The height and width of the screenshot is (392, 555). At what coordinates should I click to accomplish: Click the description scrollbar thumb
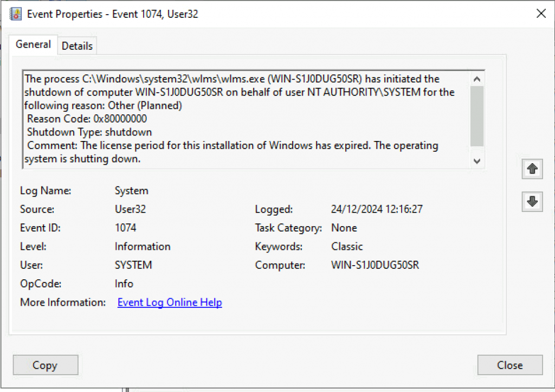[477, 115]
